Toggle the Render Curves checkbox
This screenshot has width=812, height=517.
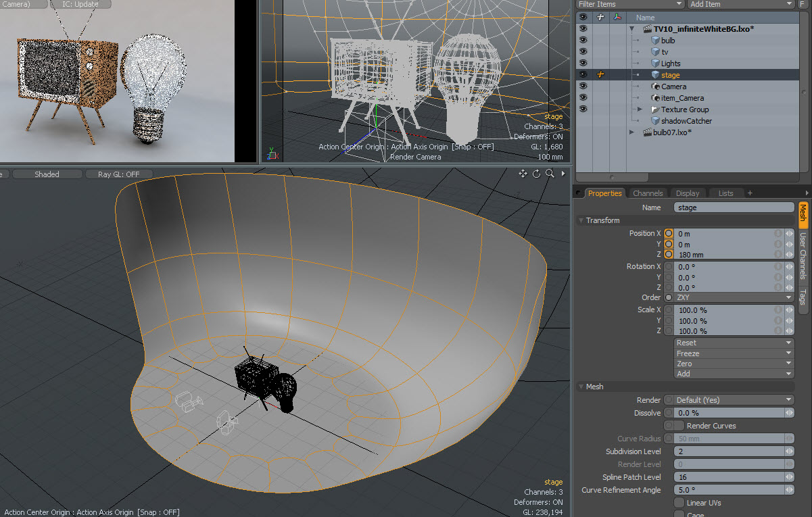(678, 426)
